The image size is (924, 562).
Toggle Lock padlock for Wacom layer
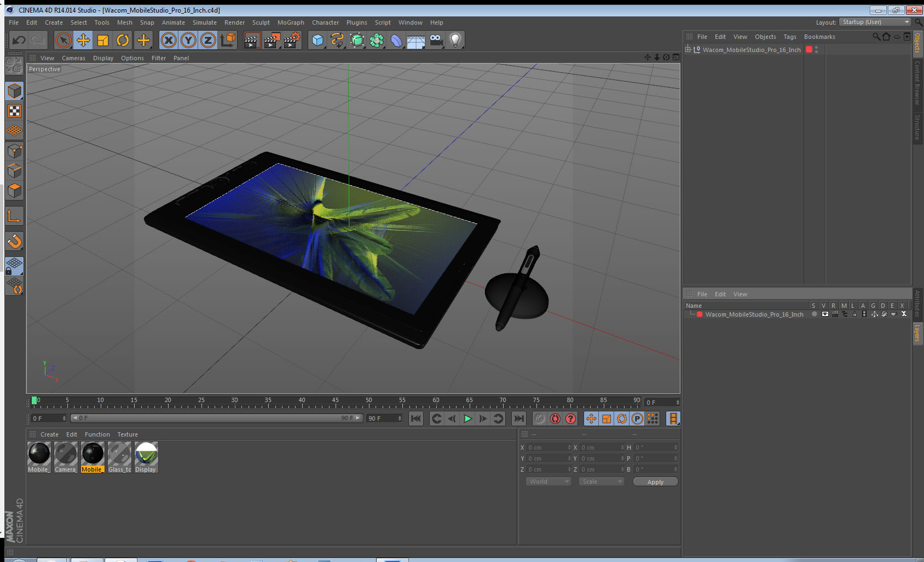[854, 314]
